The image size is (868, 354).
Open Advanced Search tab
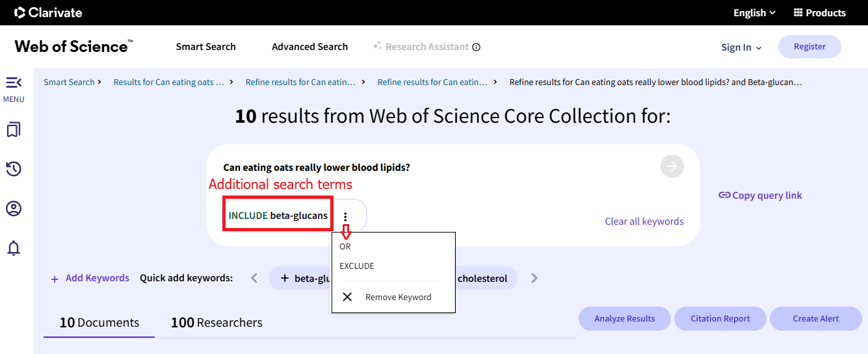pos(309,47)
